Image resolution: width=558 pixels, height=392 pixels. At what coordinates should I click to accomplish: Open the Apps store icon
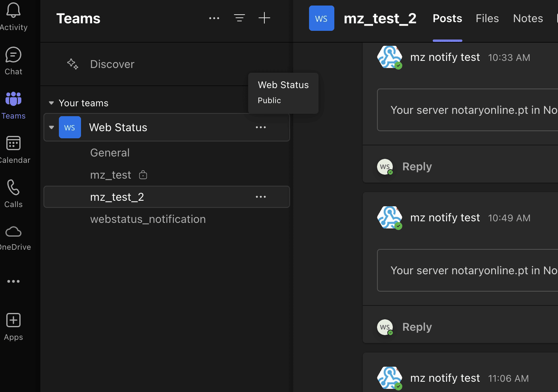(x=13, y=320)
